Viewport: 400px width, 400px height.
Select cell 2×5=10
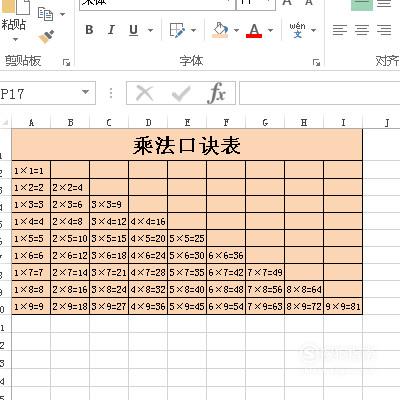tap(70, 239)
